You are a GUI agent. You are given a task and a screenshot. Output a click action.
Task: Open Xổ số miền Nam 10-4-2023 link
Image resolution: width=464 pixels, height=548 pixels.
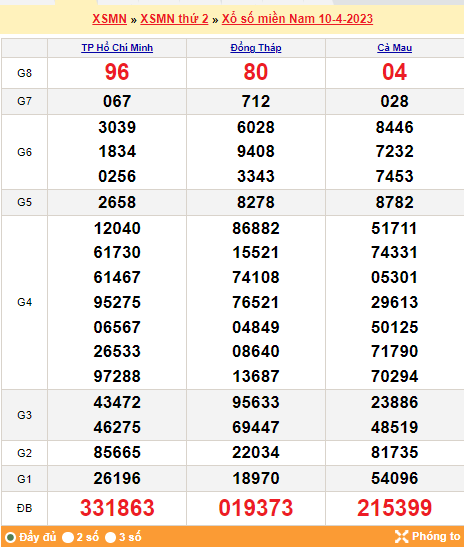(297, 19)
